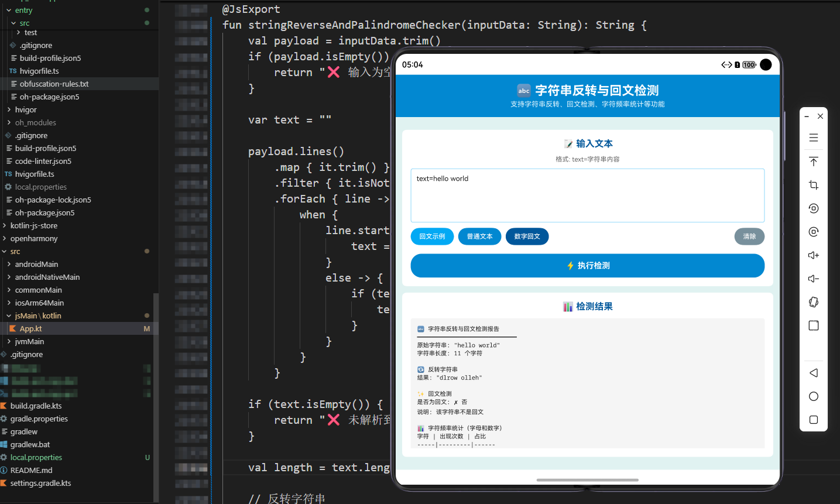Click the TS icon beside entry hvigorfile.ts
The image size is (840, 504).
click(13, 71)
